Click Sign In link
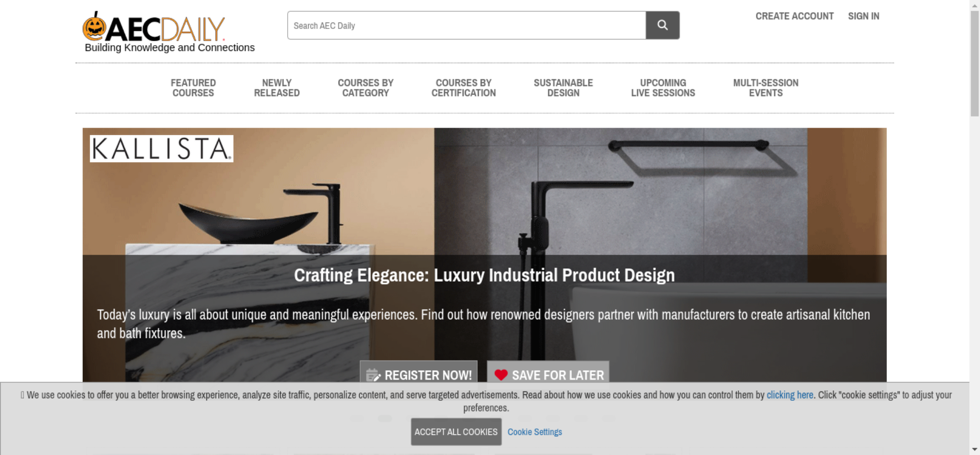This screenshot has width=980, height=455. coord(863,16)
